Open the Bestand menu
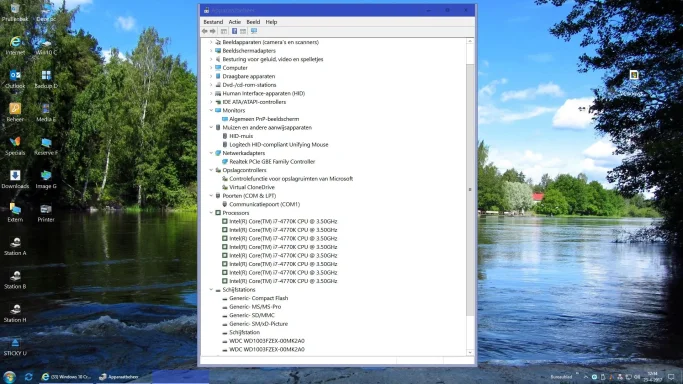This screenshot has height=384, width=683. tap(213, 22)
